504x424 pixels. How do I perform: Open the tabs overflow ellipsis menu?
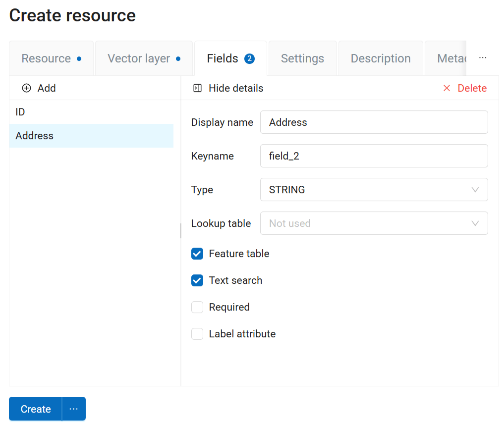click(483, 58)
